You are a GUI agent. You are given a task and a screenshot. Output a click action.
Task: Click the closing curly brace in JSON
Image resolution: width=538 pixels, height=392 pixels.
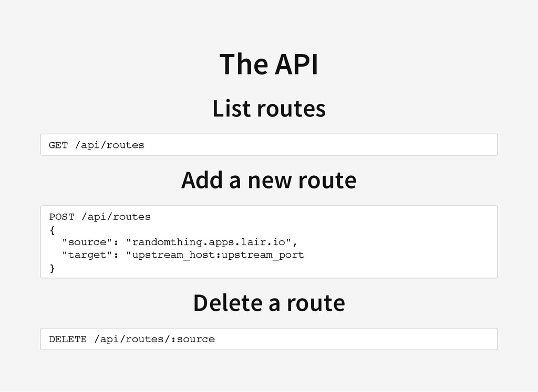coord(52,268)
